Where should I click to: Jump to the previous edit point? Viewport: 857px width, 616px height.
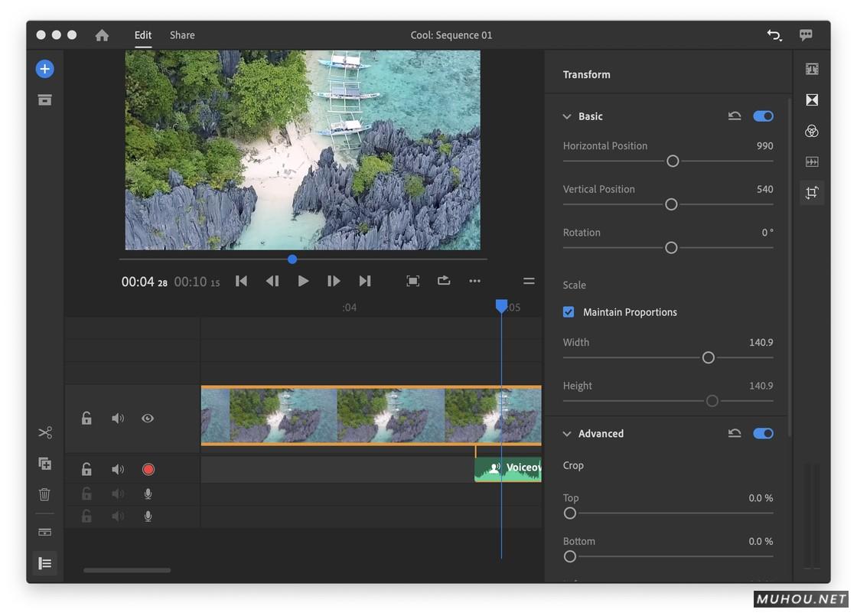pos(241,281)
